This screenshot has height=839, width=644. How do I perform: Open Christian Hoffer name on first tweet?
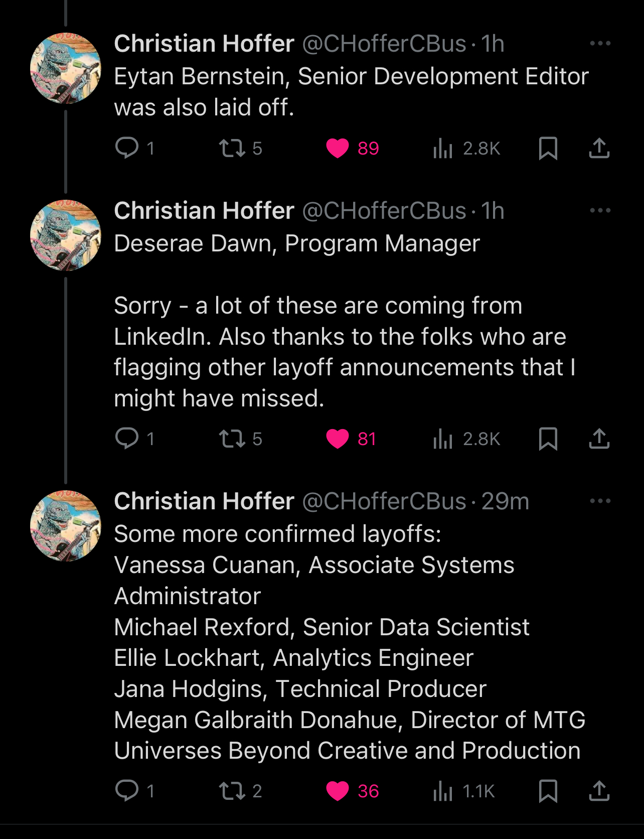[204, 44]
